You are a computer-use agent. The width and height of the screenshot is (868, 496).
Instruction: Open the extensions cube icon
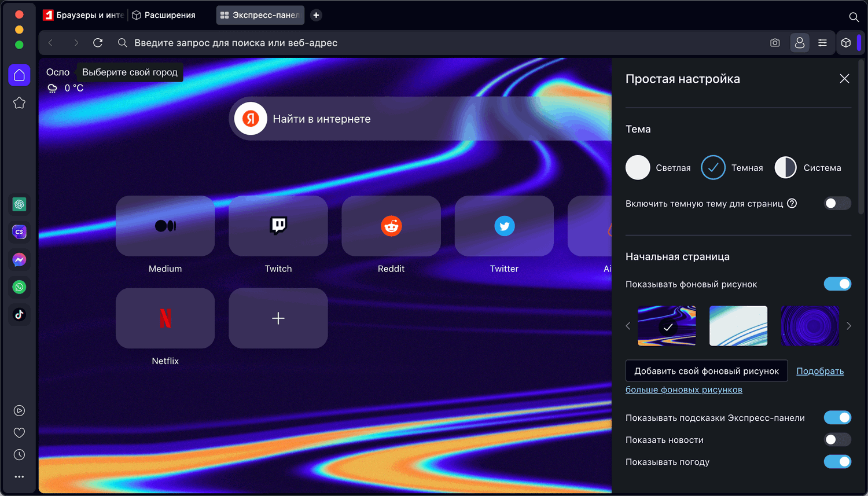click(x=846, y=43)
